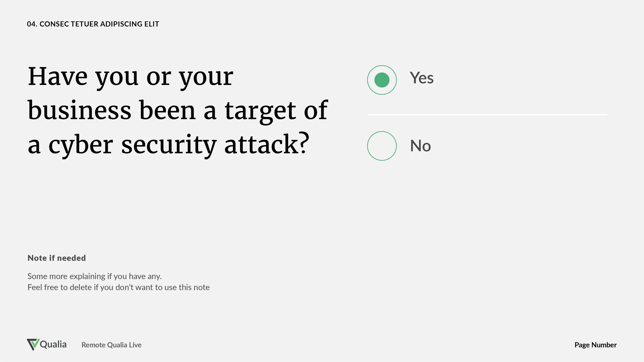
Task: Click the Remote Qualia Live label
Action: point(112,345)
